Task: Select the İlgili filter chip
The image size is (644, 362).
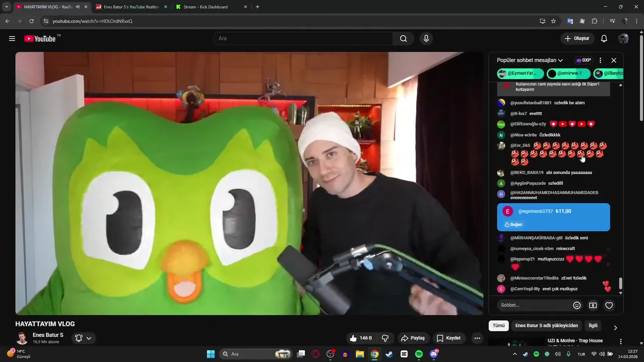Action: click(x=593, y=326)
